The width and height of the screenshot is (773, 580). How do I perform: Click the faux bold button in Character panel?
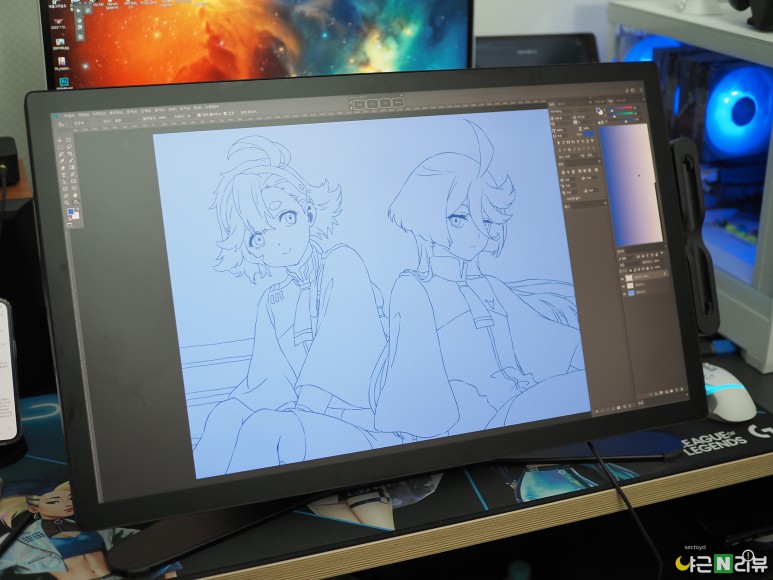click(x=559, y=143)
